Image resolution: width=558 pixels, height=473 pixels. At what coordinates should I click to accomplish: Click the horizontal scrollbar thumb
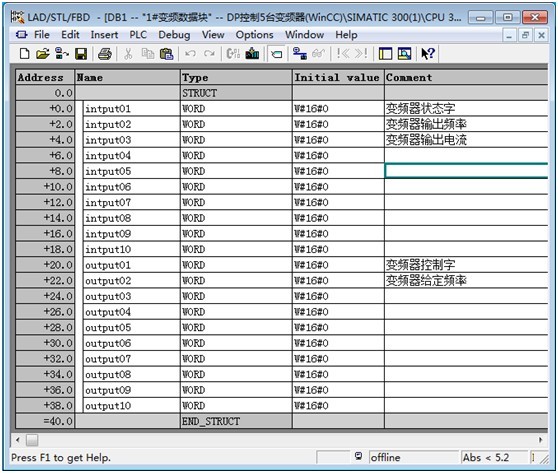32,440
